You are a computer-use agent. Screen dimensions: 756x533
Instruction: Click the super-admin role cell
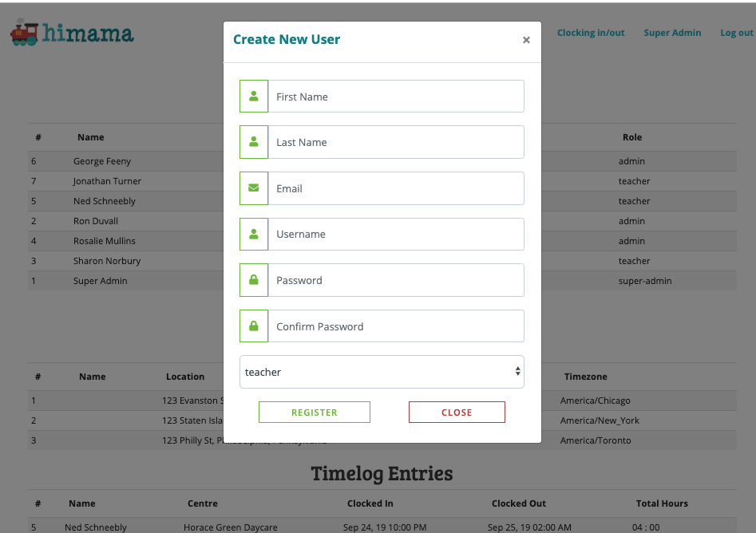pos(645,281)
